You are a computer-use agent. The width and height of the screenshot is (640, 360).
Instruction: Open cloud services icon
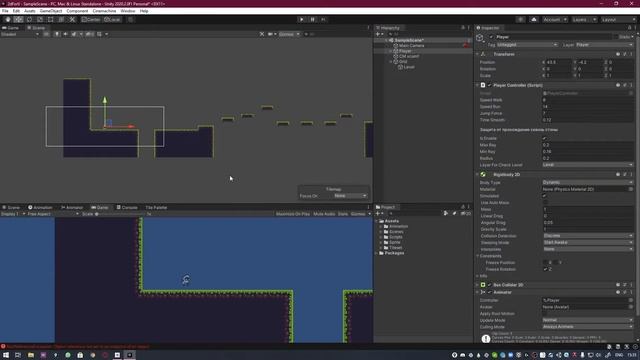coord(533,20)
